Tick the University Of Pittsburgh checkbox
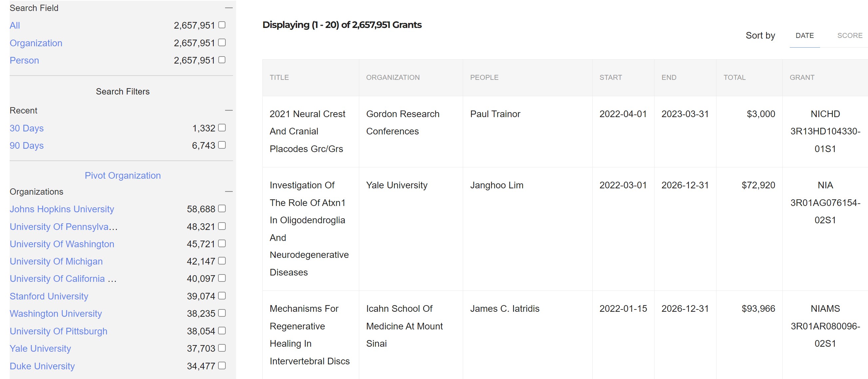 222,330
